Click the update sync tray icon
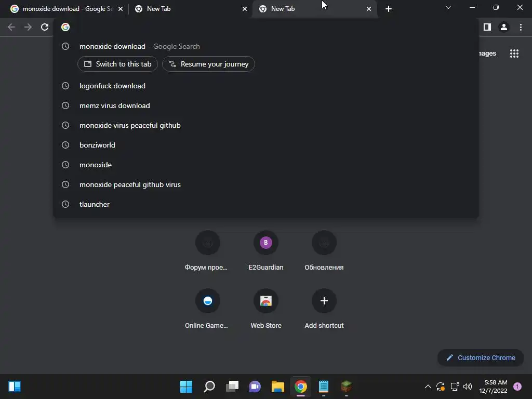Image resolution: width=532 pixels, height=399 pixels. point(441,387)
